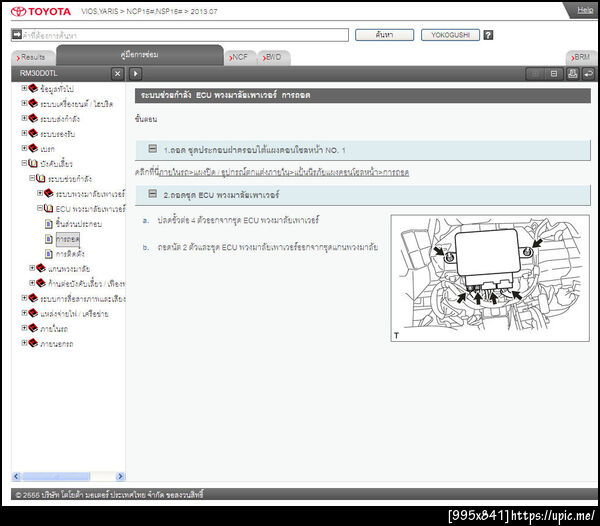Open the Help link at top right
Image resolution: width=600 pixels, height=526 pixels.
point(585,10)
